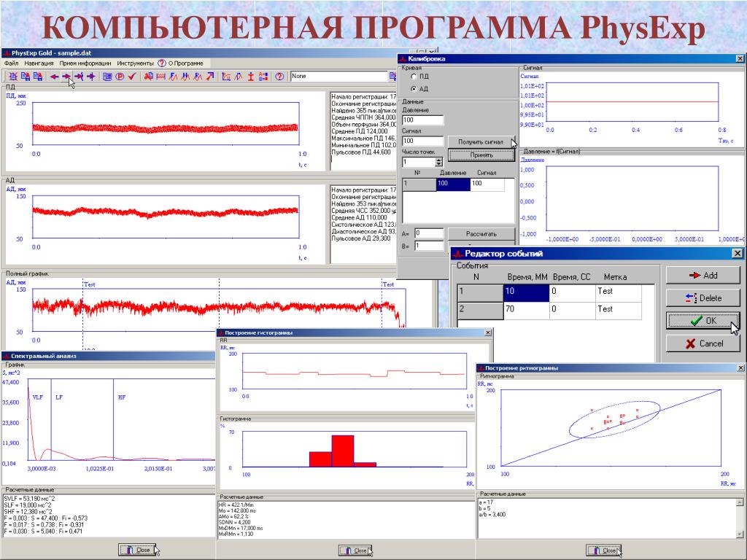
Task: Click the navigate left red arrow icon
Action: [54, 76]
